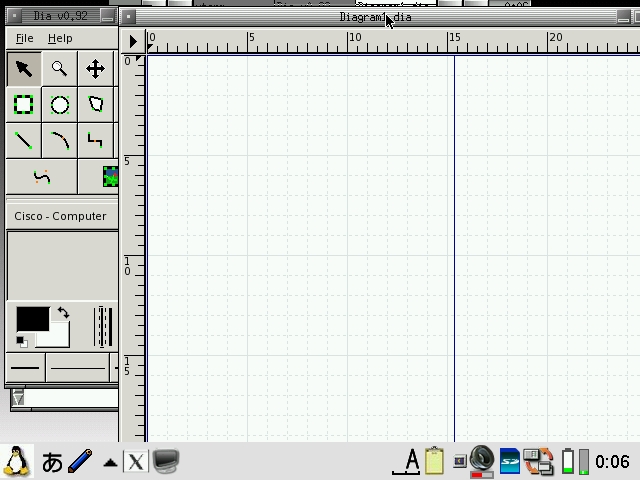Reset colors to default black and white
The image size is (640, 480).
pyautogui.click(x=21, y=342)
